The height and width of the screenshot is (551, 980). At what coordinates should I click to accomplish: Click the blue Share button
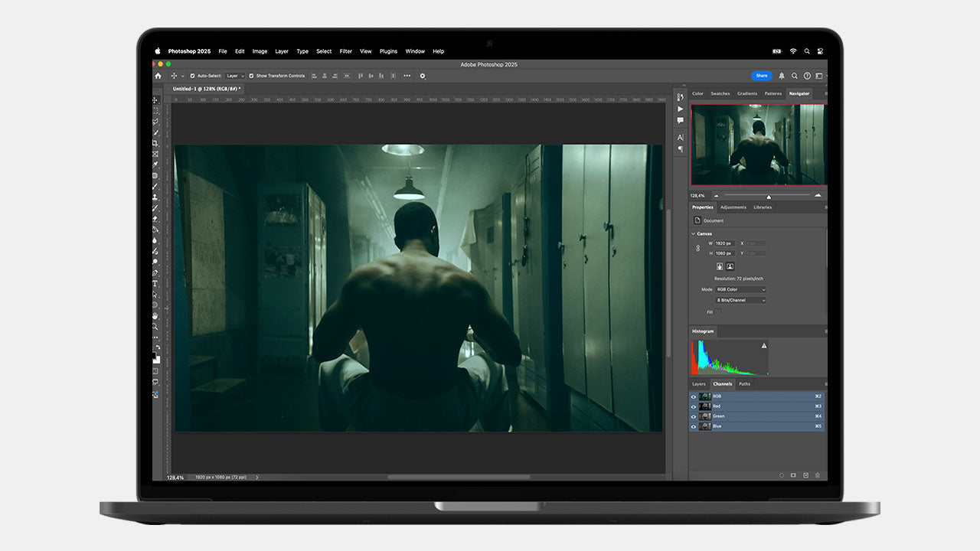[762, 76]
